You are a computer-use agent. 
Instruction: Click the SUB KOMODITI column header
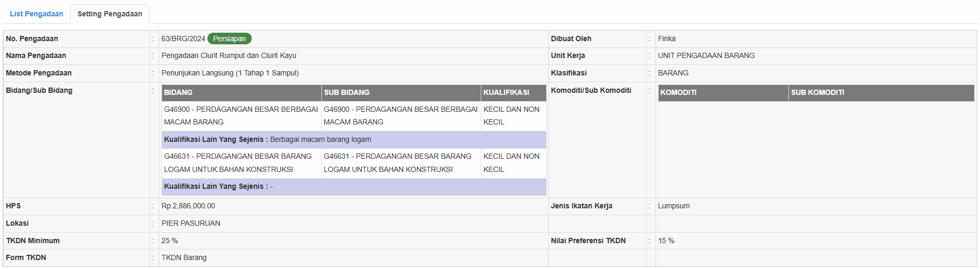(x=817, y=92)
